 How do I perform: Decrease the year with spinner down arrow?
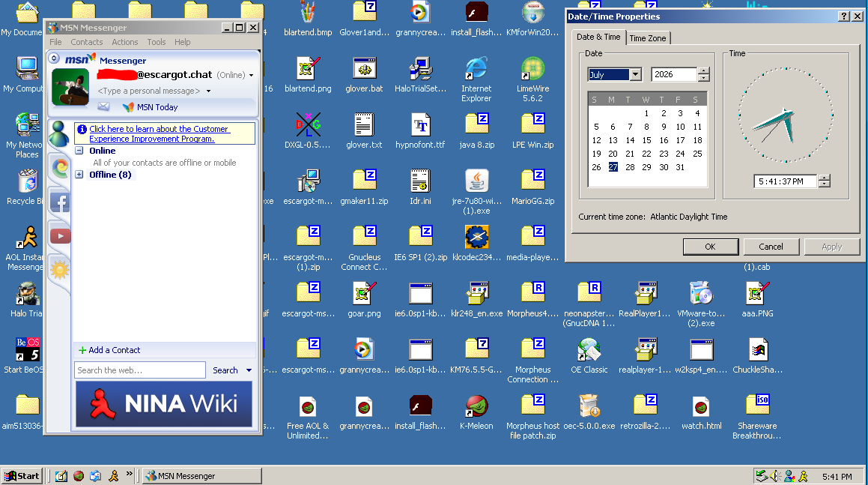[703, 78]
